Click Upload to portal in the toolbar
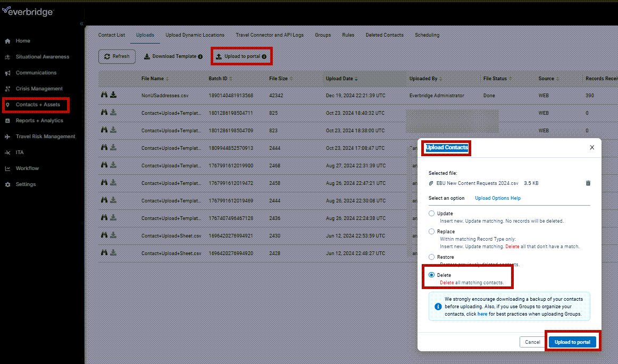Viewport: 618px width, 364px height. click(238, 56)
